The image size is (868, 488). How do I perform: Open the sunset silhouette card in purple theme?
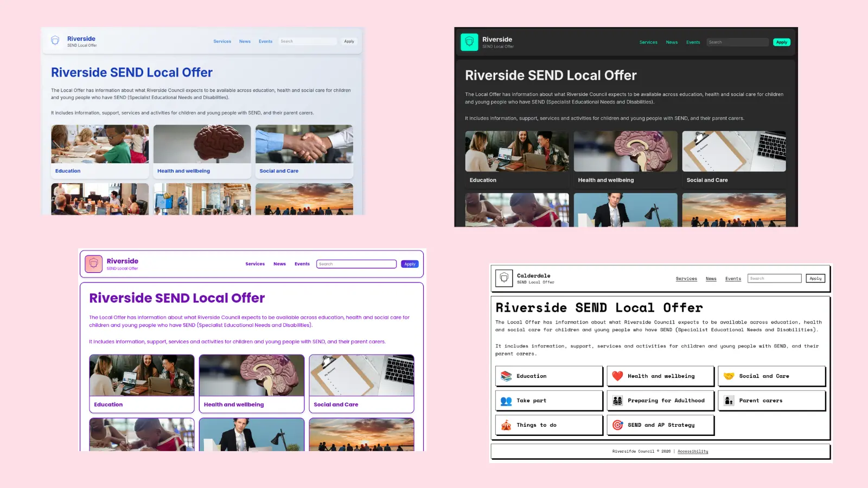coord(362,434)
